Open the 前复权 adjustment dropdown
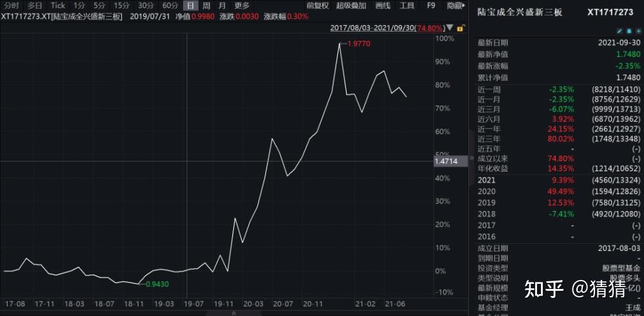Image resolution: width=644 pixels, height=316 pixels. (x=318, y=6)
